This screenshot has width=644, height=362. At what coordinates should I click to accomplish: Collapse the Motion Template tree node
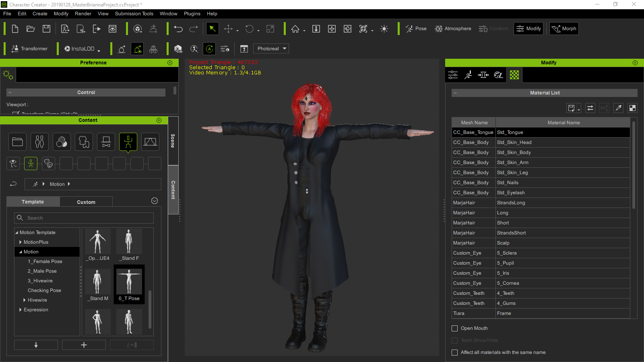17,232
